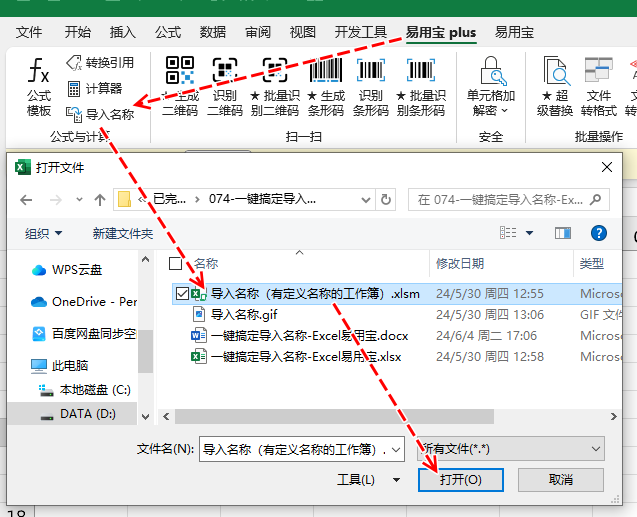Click the 文件转格式 file format conversion icon

tap(598, 71)
